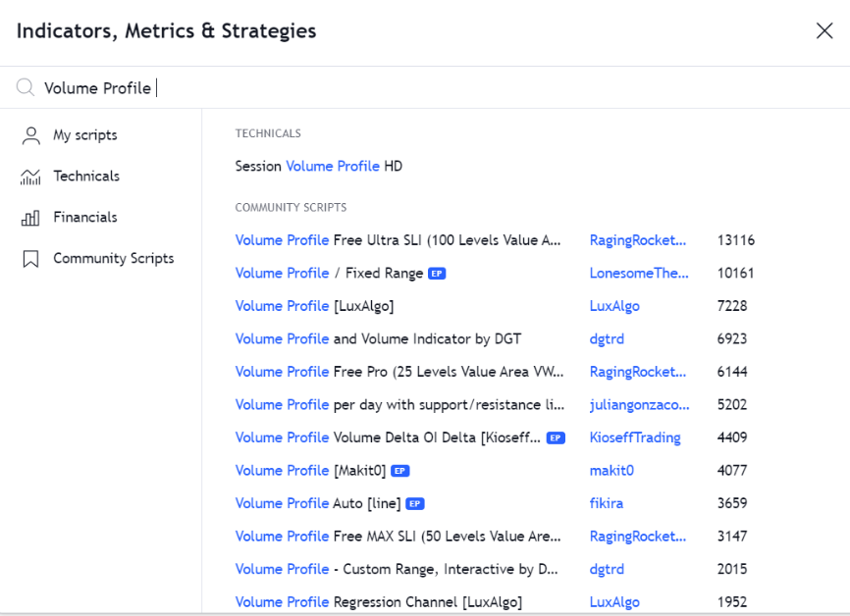This screenshot has width=850, height=616.
Task: Click the Financials bar chart icon
Action: (30, 218)
